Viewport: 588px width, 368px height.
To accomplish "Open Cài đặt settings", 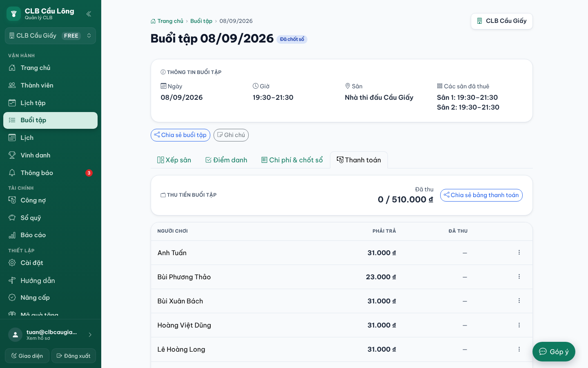I will tap(50, 263).
